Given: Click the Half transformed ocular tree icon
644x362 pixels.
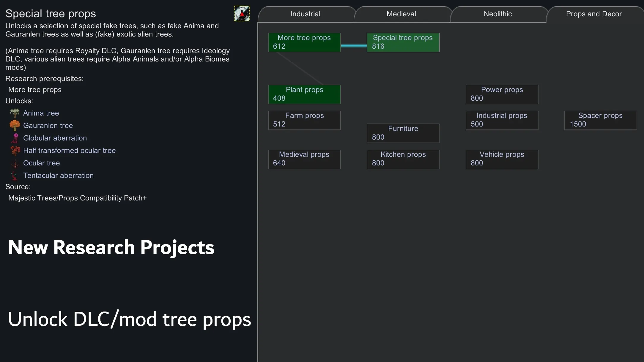Looking at the screenshot, I should click(15, 151).
